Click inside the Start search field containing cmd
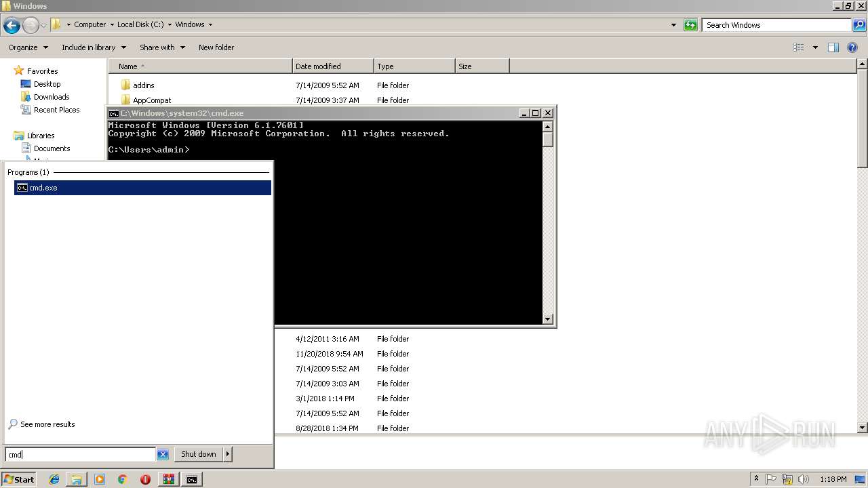 click(80, 455)
